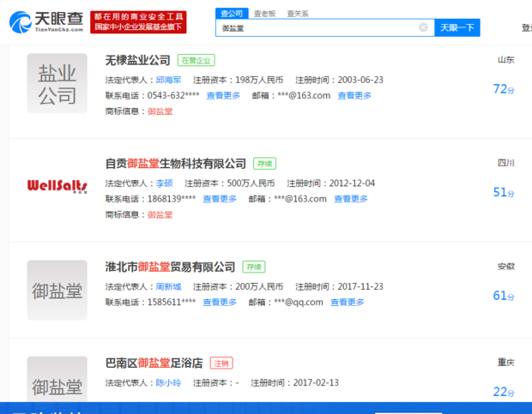Click the 51分 score
The image size is (532, 414).
click(x=504, y=193)
